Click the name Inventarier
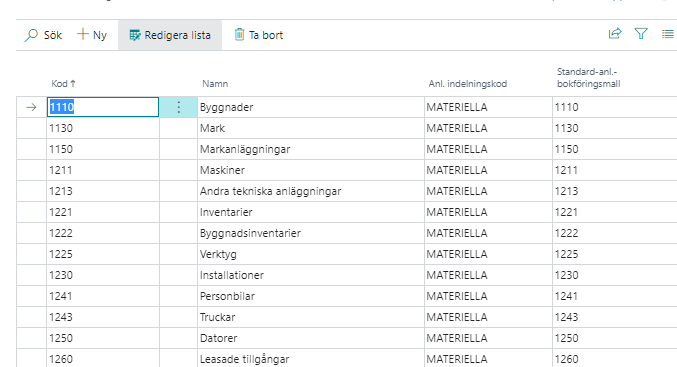Image resolution: width=677 pixels, height=367 pixels. (x=226, y=212)
